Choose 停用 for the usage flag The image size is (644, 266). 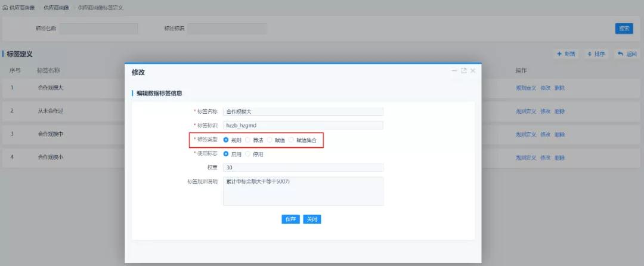247,154
